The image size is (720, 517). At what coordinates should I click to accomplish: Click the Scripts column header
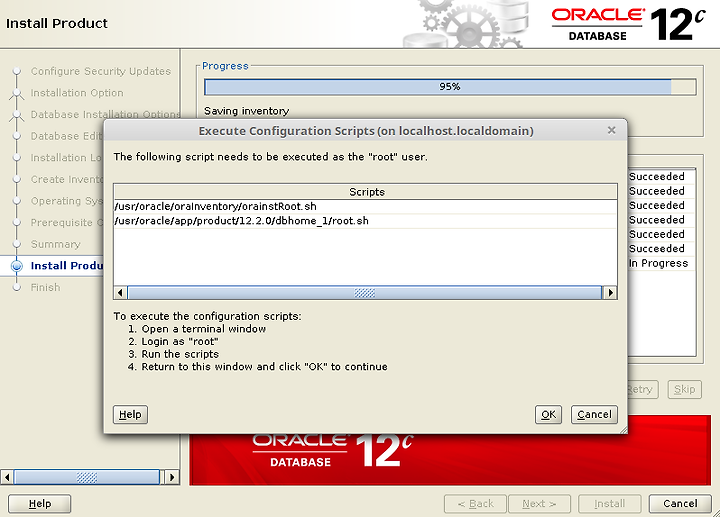tap(365, 192)
